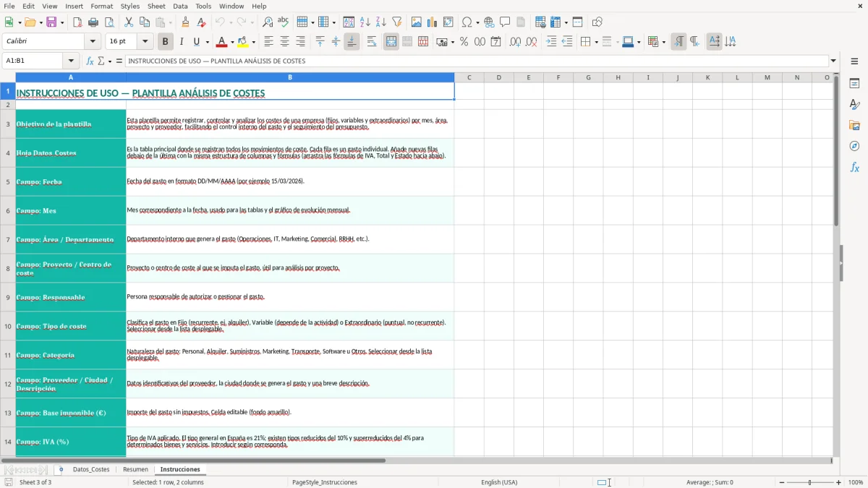868x488 pixels.
Task: Open Font Size 16 pt dropdown
Action: [145, 42]
